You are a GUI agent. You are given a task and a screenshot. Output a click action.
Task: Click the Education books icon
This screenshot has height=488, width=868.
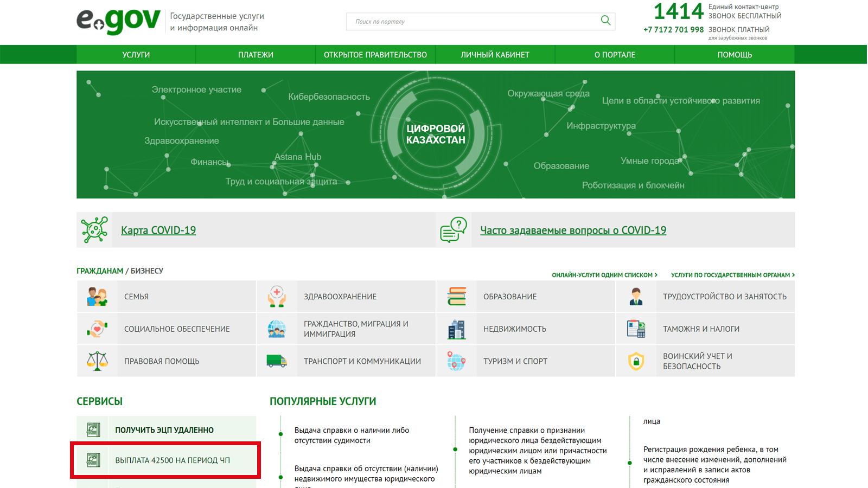pyautogui.click(x=456, y=297)
